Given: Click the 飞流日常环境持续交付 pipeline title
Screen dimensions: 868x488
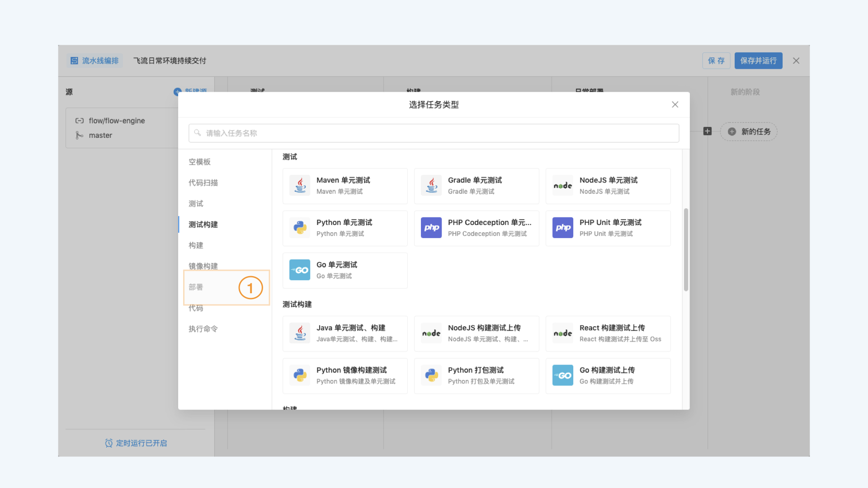Looking at the screenshot, I should (170, 61).
